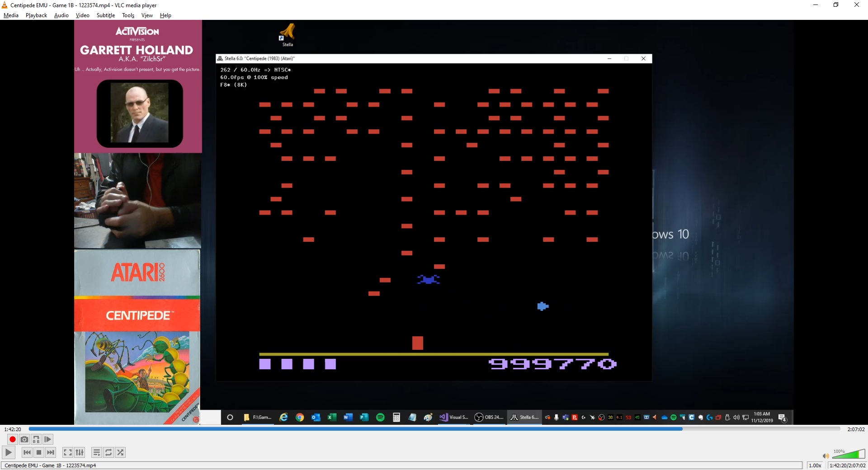The height and width of the screenshot is (470, 868).
Task: Stop playback with the square button
Action: pos(39,452)
